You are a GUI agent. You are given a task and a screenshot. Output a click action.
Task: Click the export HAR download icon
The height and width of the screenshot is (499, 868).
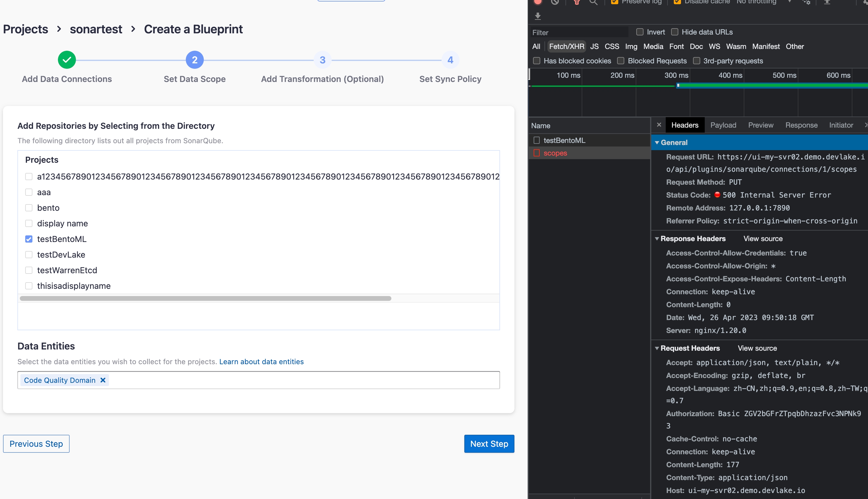coord(538,16)
